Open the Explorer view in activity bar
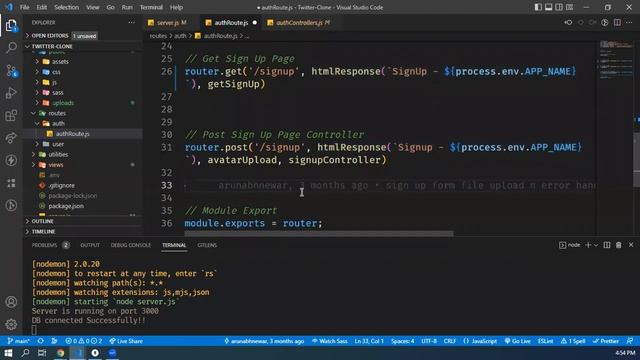Viewport: 640px width, 360px height. click(x=11, y=26)
